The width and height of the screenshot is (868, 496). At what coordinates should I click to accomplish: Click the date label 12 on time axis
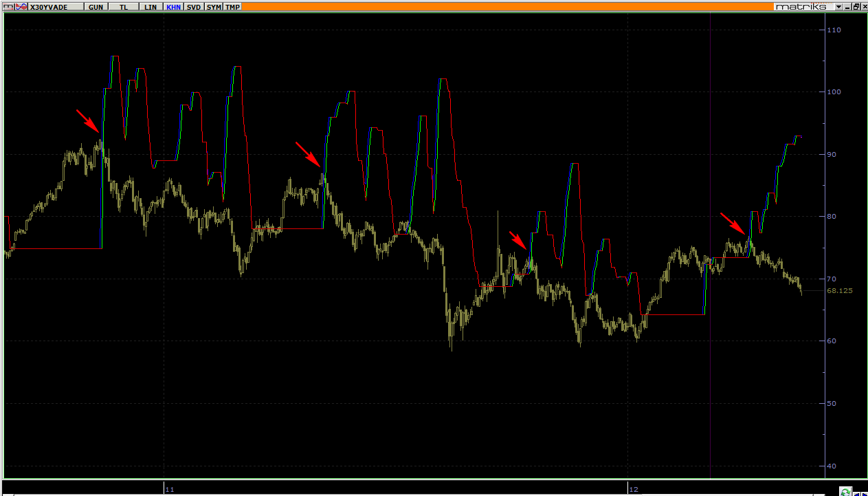(634, 489)
